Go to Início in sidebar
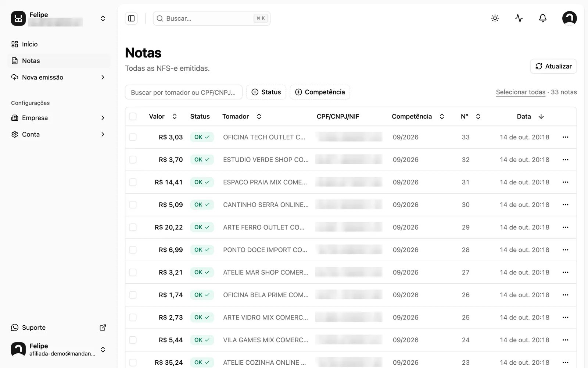The image size is (588, 368). (59, 44)
